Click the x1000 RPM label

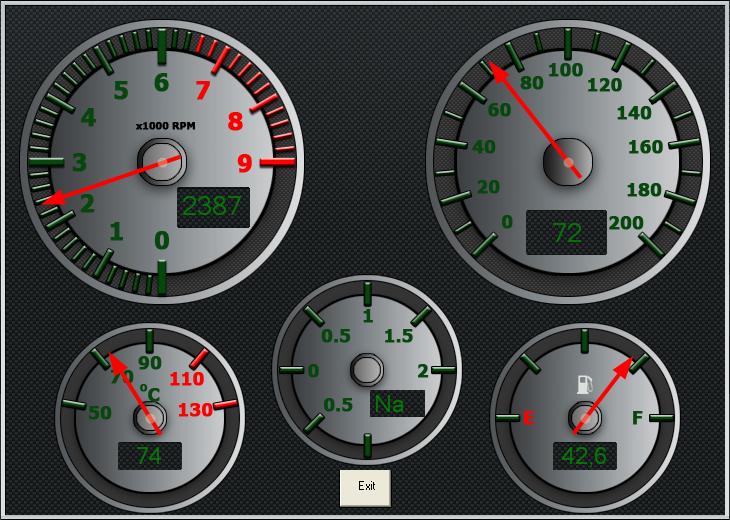coord(166,126)
